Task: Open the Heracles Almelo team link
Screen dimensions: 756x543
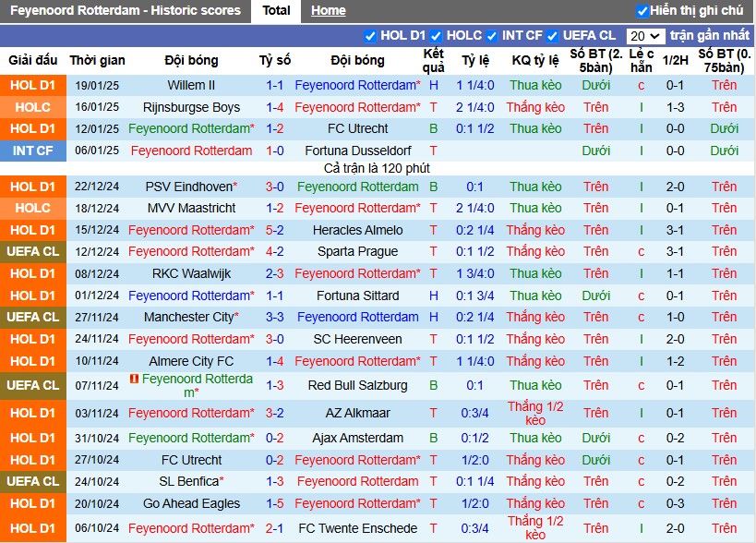Action: click(x=358, y=230)
